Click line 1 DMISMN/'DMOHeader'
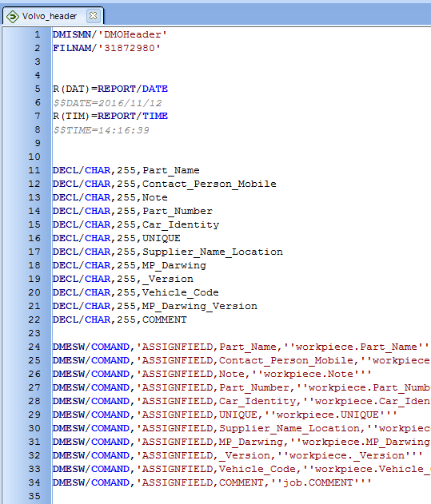The image size is (431, 504). click(110, 34)
